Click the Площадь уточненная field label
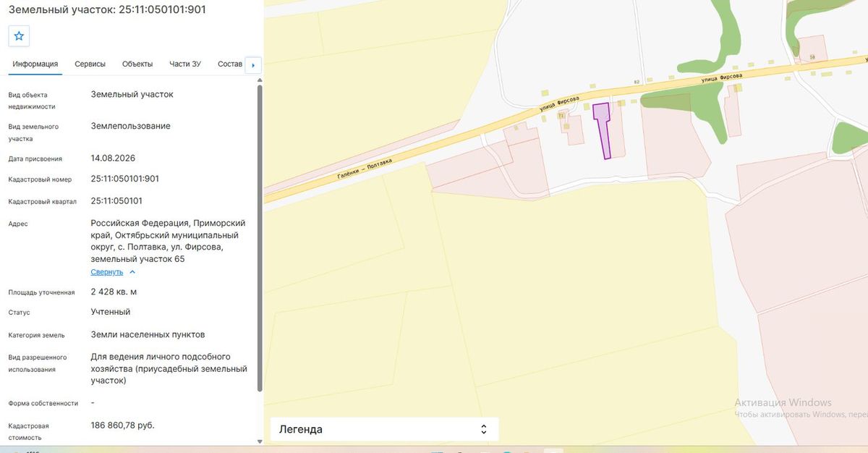 (x=41, y=292)
